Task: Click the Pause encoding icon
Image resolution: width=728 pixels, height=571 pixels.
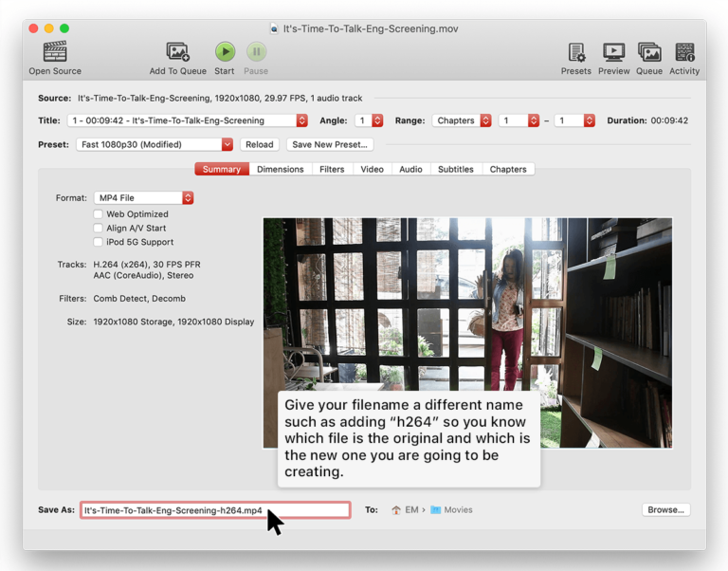Action: tap(256, 51)
